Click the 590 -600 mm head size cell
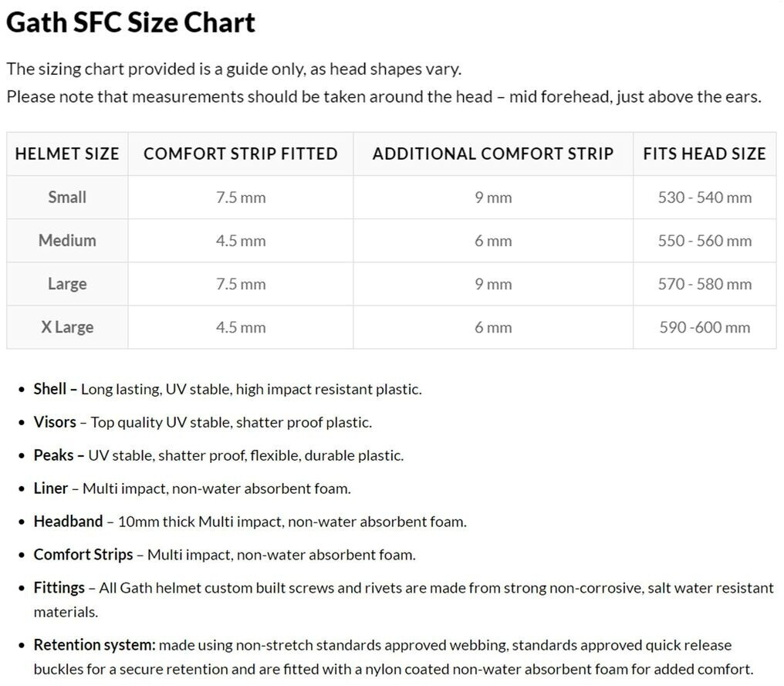This screenshot has width=784, height=686. coord(705,327)
